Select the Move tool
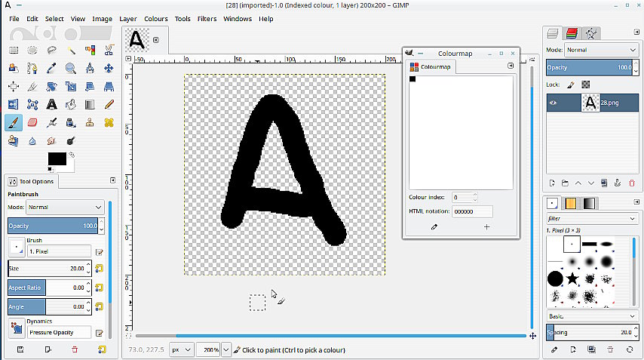 pyautogui.click(x=109, y=68)
